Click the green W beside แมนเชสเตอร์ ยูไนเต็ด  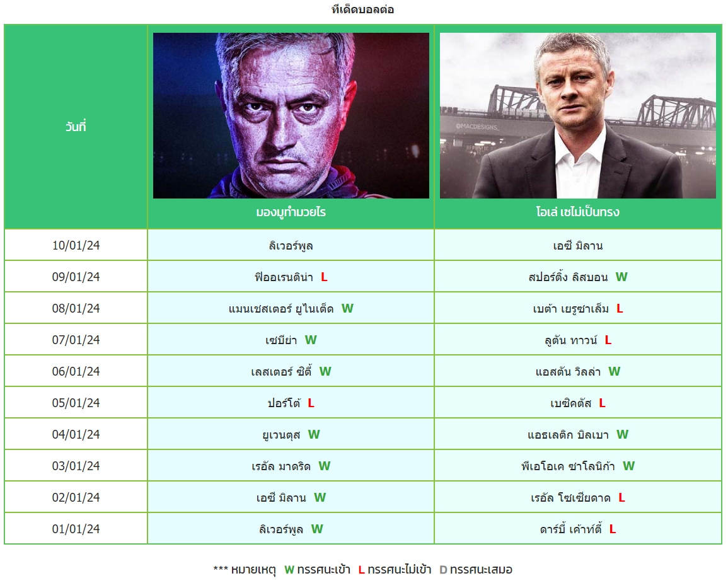pos(347,309)
